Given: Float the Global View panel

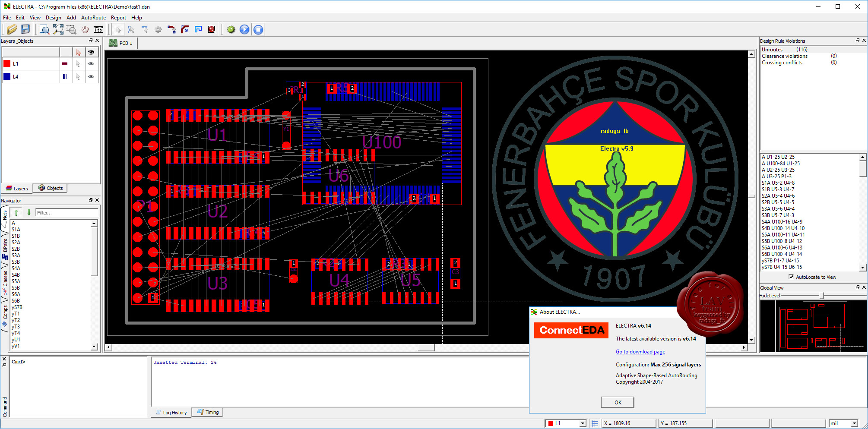Looking at the screenshot, I should tap(857, 287).
